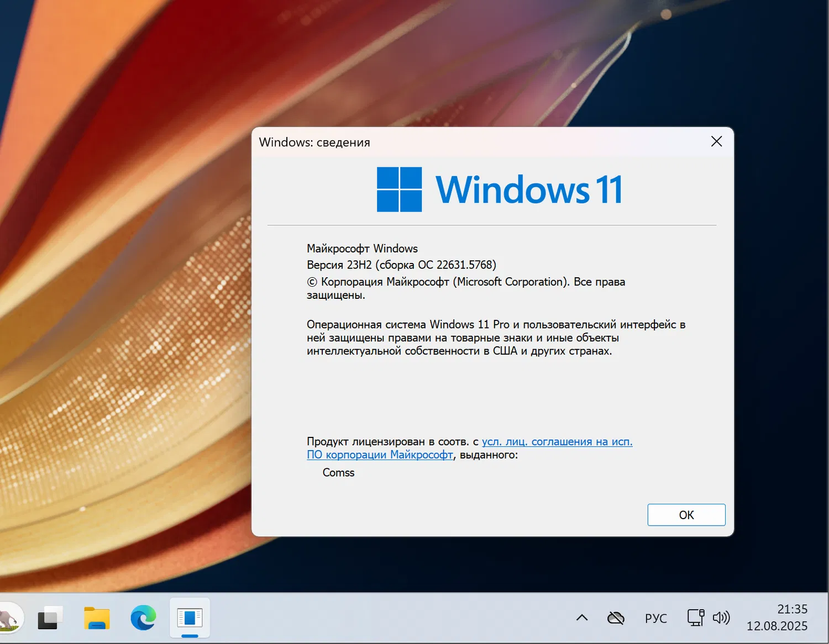Click the dialog title Windows: сведения
Screen dimensions: 829x644
coord(314,142)
